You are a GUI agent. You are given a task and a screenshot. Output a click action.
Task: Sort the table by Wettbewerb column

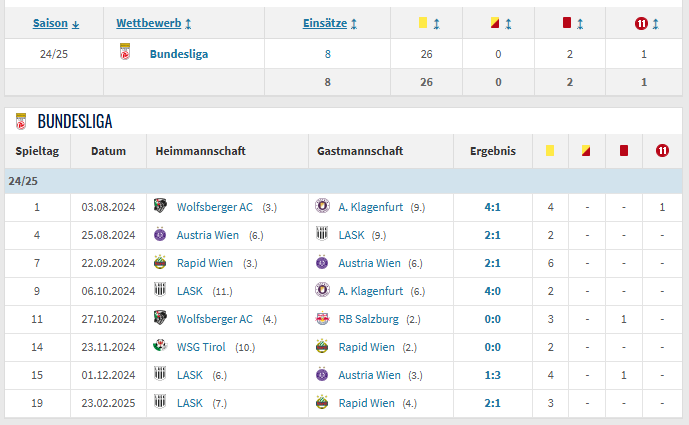(x=154, y=23)
